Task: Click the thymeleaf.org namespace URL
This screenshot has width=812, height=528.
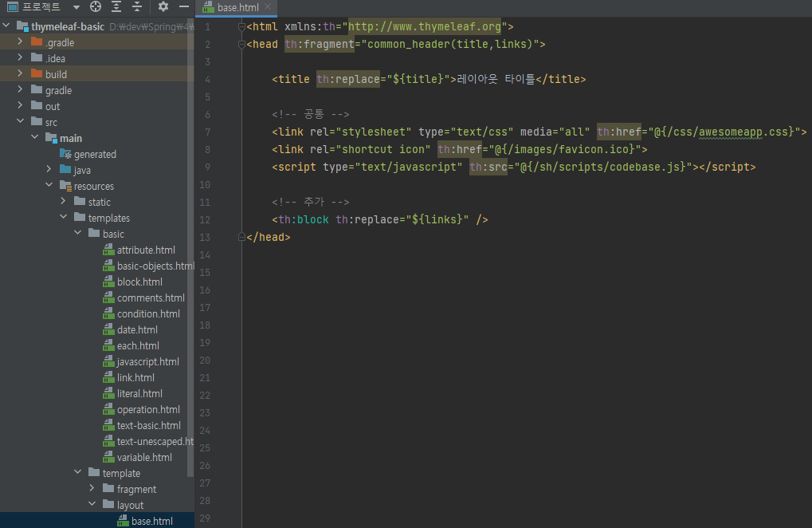Action: [425, 26]
